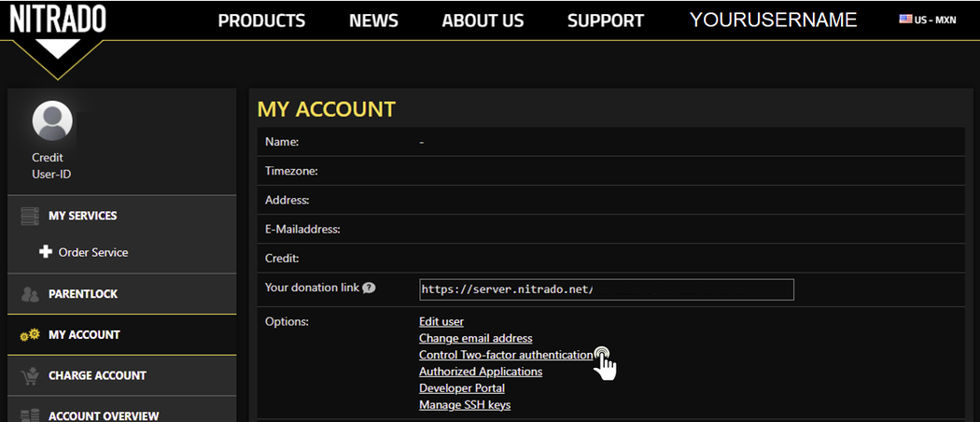Image resolution: width=980 pixels, height=422 pixels.
Task: Open the News menu item
Action: pos(373,21)
